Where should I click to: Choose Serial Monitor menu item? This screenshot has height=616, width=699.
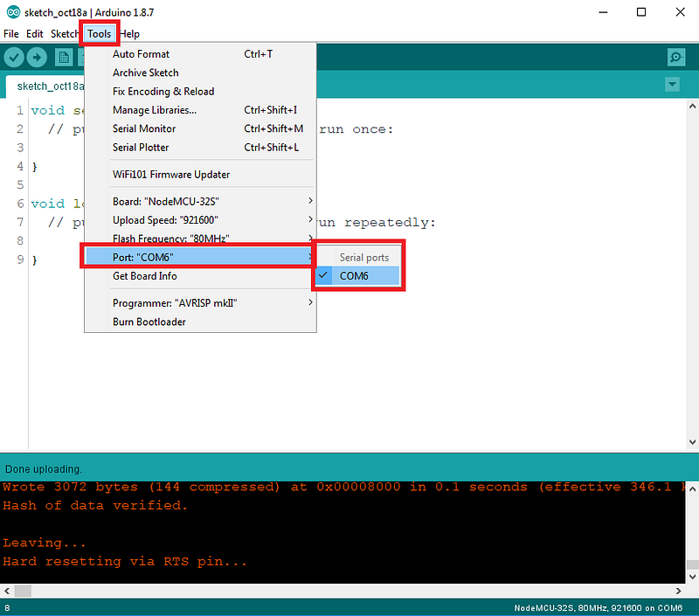(200, 128)
